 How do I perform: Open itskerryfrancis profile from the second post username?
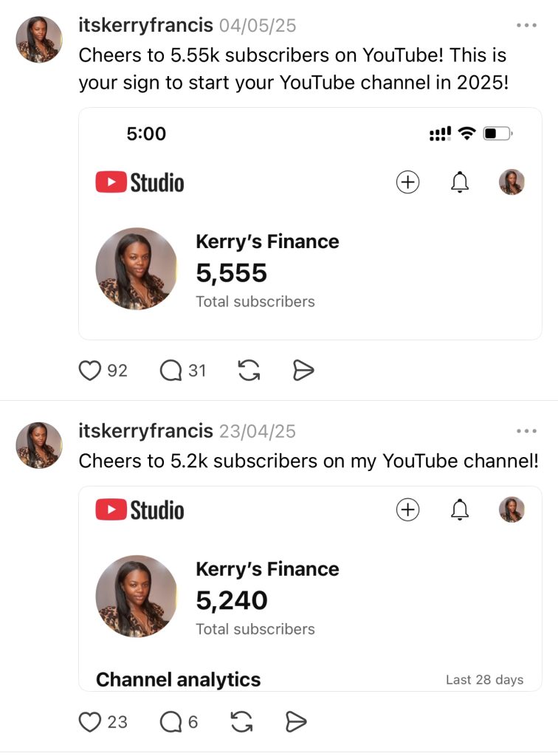point(145,430)
